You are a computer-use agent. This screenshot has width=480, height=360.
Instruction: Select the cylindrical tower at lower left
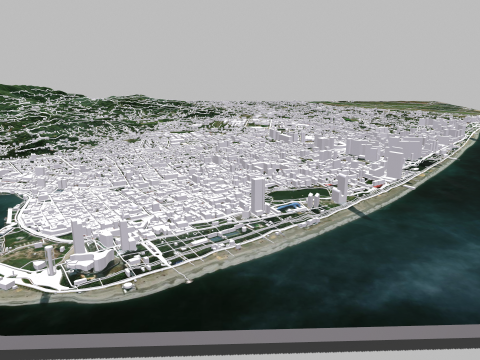point(49,260)
